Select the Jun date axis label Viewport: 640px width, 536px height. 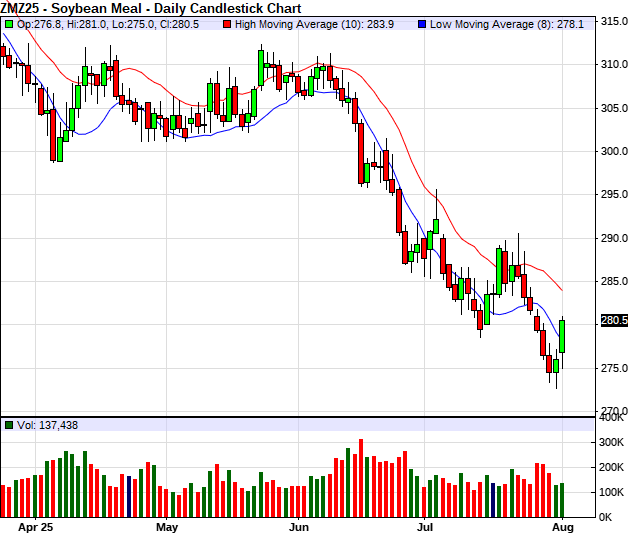(299, 526)
